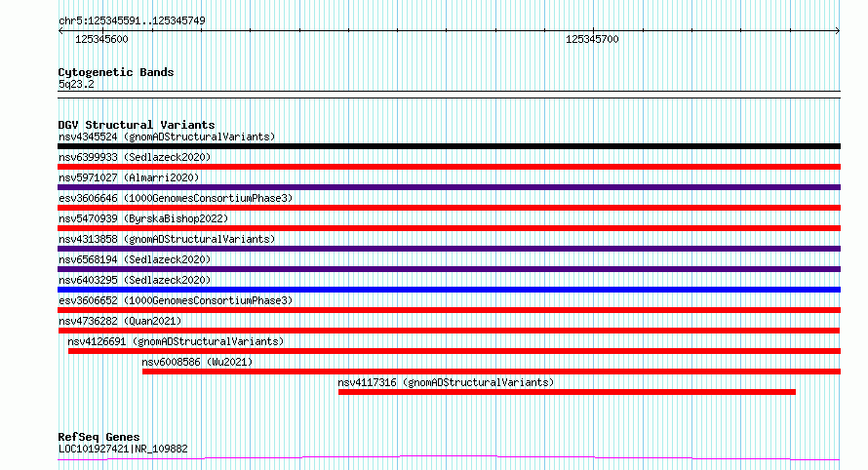Open variant nsv4313858 label
The height and width of the screenshot is (470, 868).
(x=167, y=239)
